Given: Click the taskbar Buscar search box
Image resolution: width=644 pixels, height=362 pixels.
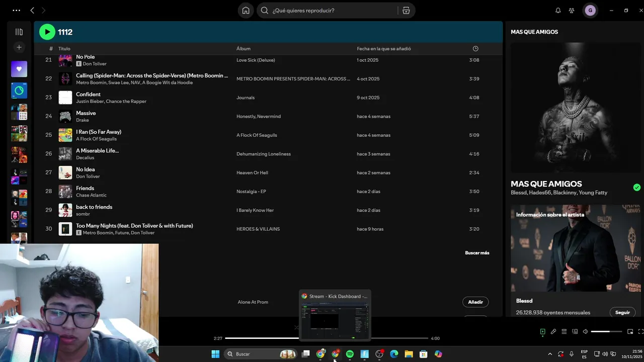Looking at the screenshot, I should pos(260,354).
